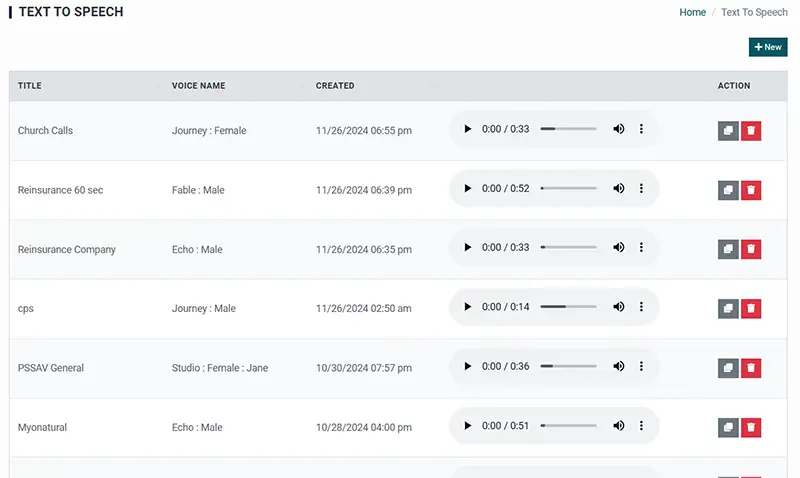Viewport: 800px width, 478px height.
Task: Click voice name Fable : Male
Action: pyautogui.click(x=198, y=190)
